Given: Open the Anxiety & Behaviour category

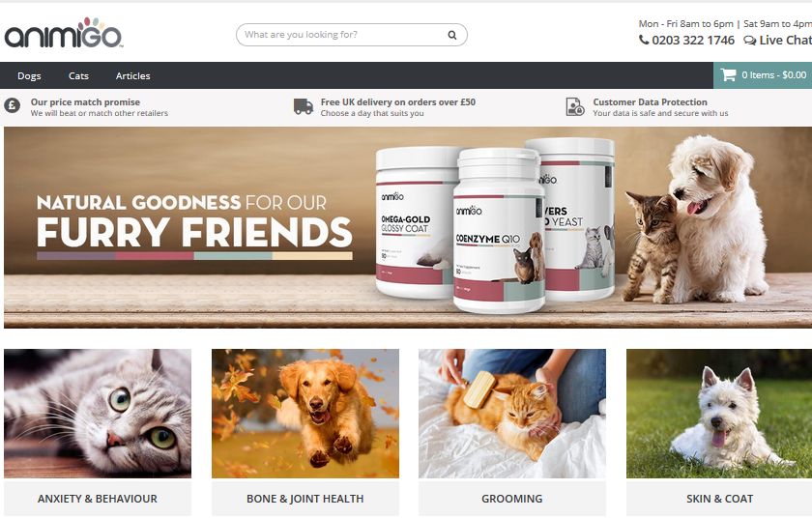Looking at the screenshot, I should click(98, 499).
